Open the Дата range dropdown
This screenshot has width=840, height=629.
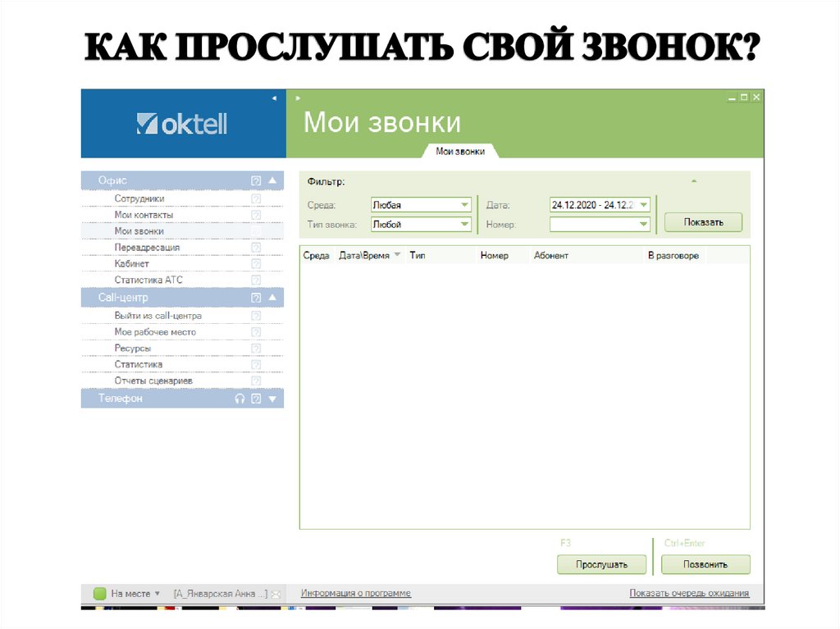point(643,205)
